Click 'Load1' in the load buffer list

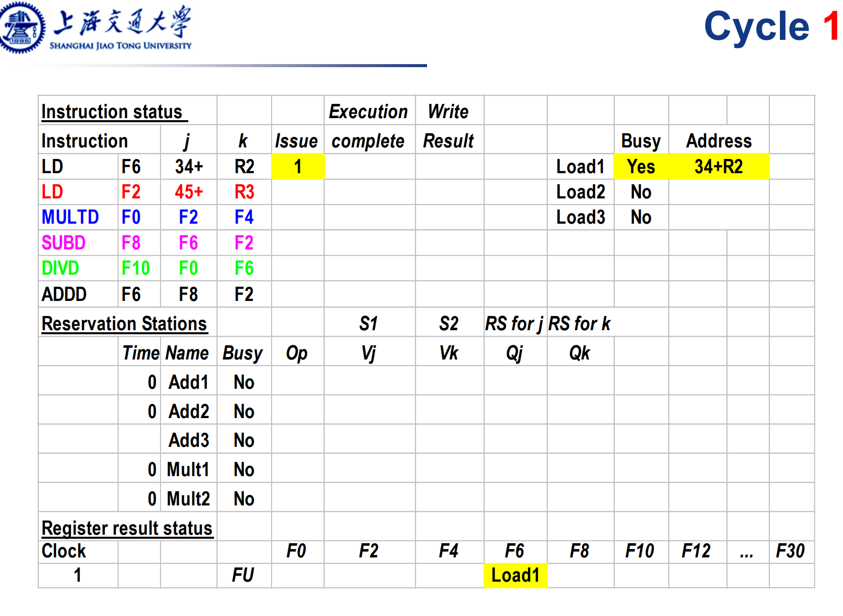(x=581, y=167)
